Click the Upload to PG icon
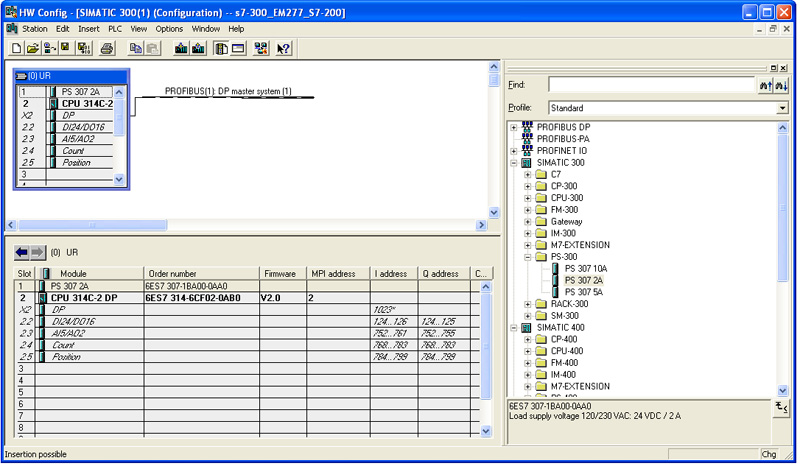This screenshot has width=800, height=466. click(198, 48)
